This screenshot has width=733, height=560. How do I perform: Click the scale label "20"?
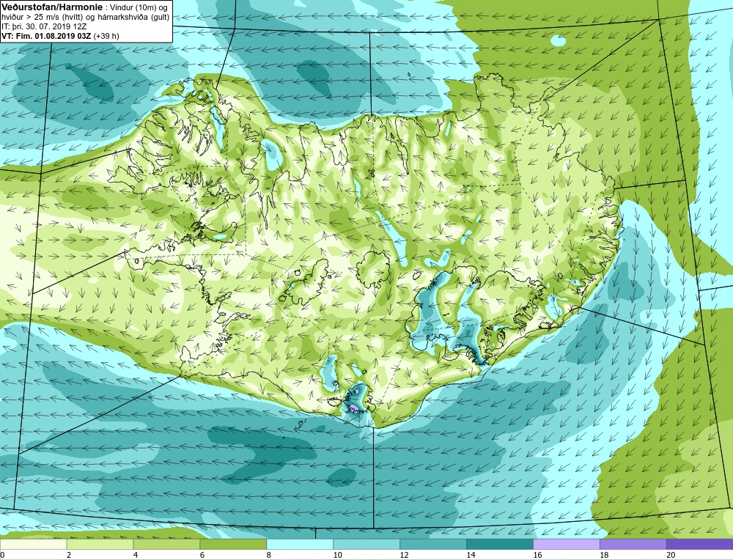(x=671, y=555)
